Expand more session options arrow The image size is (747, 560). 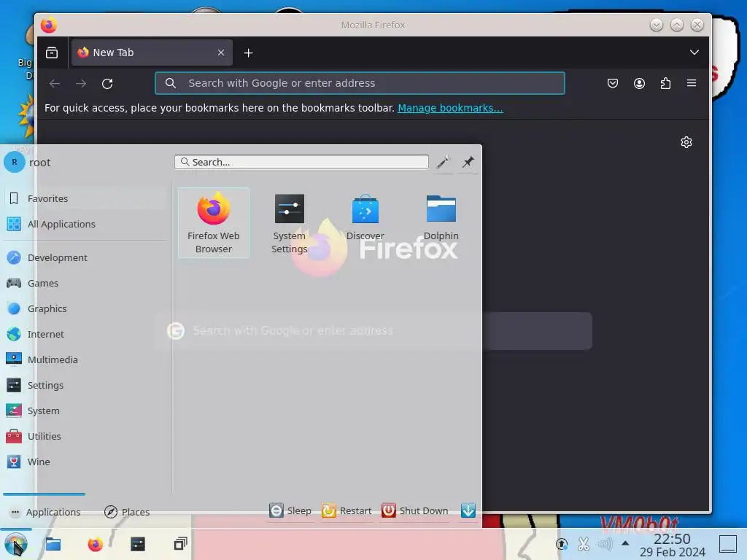468,510
